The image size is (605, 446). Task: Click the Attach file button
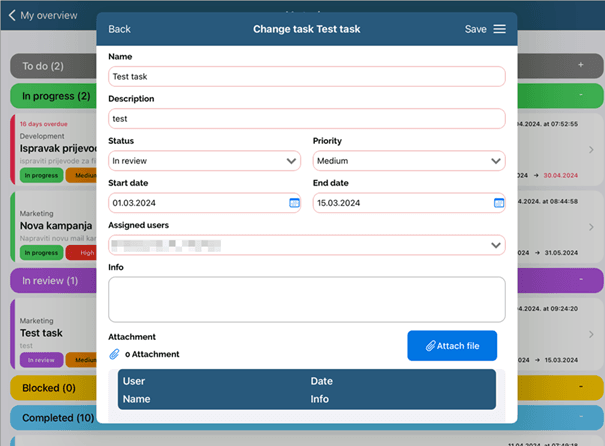tap(452, 346)
